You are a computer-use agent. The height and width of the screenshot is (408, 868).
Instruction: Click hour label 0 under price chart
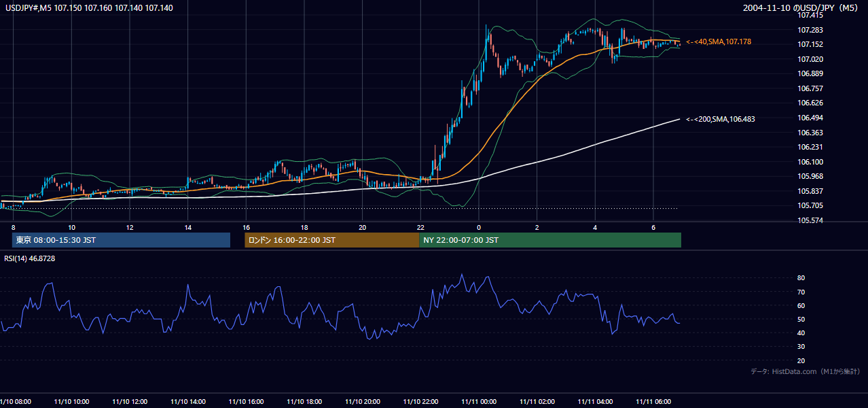coord(479,227)
